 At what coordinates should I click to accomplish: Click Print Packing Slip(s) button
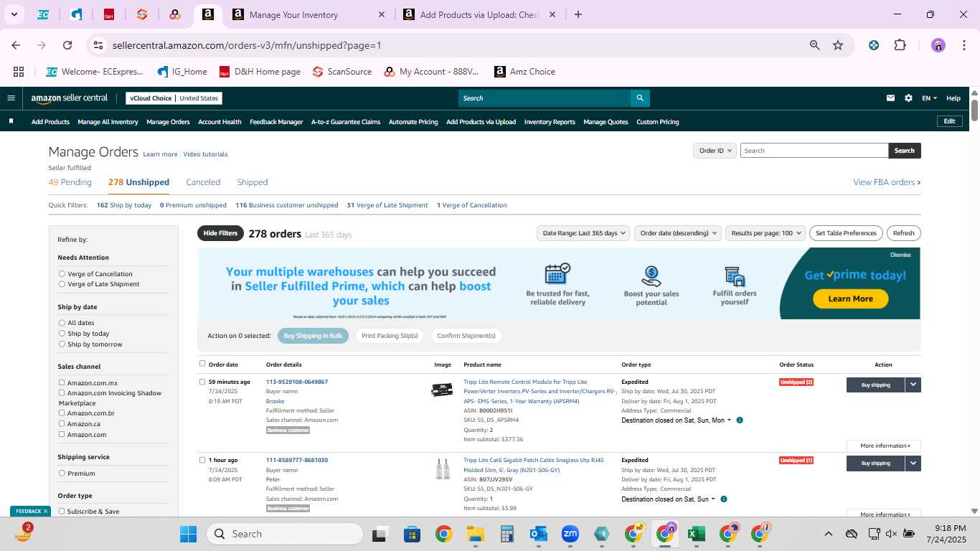390,336
